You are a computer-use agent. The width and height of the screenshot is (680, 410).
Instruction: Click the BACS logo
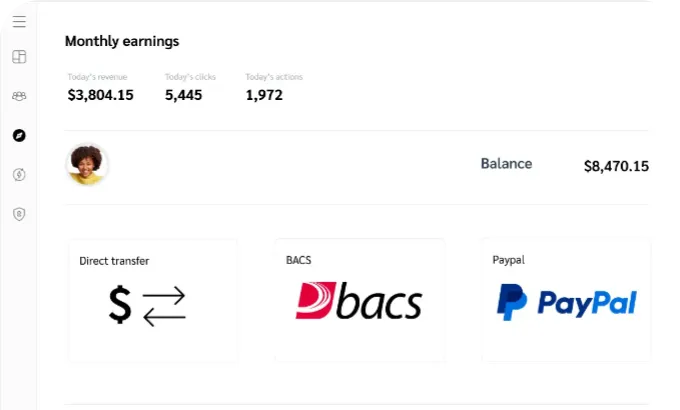click(x=358, y=301)
